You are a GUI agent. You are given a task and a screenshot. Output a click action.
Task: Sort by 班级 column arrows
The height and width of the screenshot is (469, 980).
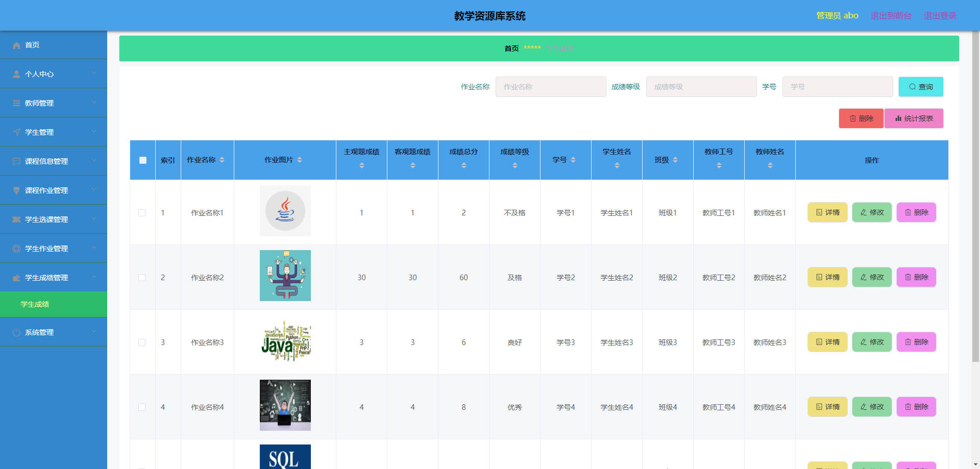[x=675, y=160]
